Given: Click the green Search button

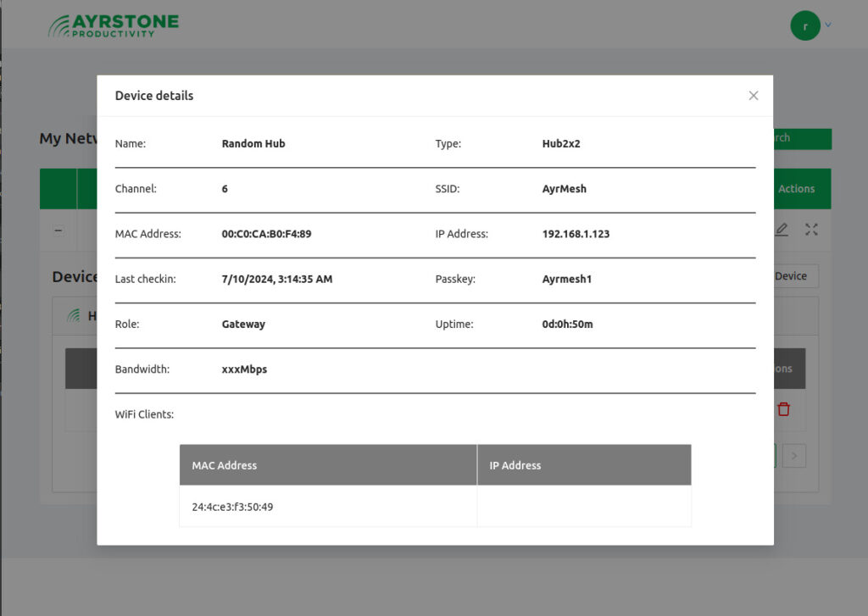Looking at the screenshot, I should pos(802,138).
